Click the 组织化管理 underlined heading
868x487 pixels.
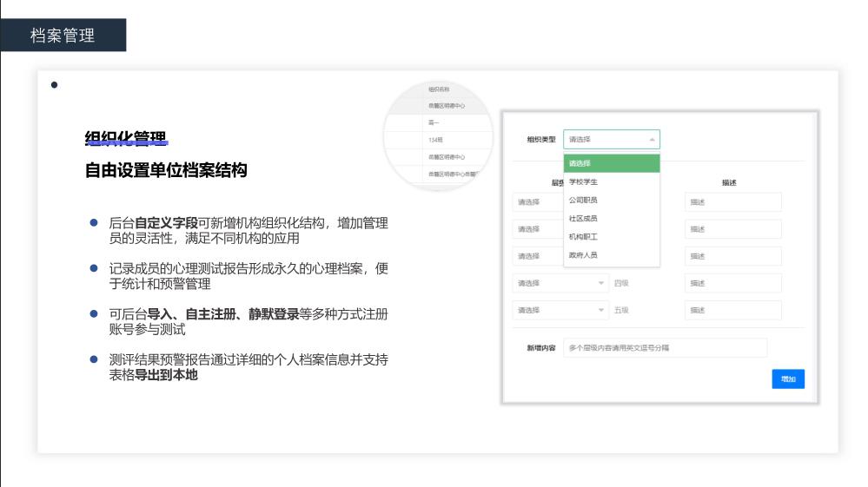pos(126,138)
